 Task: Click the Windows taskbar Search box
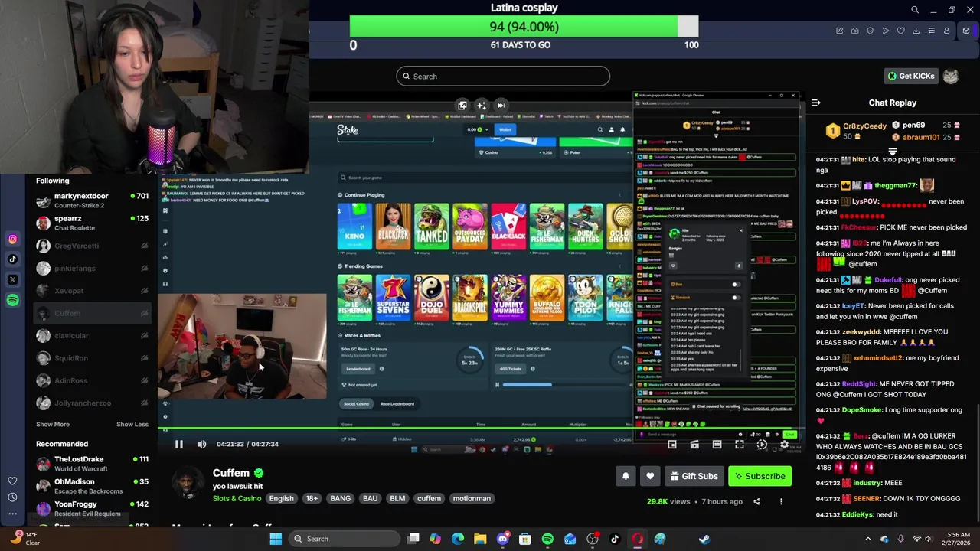pyautogui.click(x=343, y=539)
